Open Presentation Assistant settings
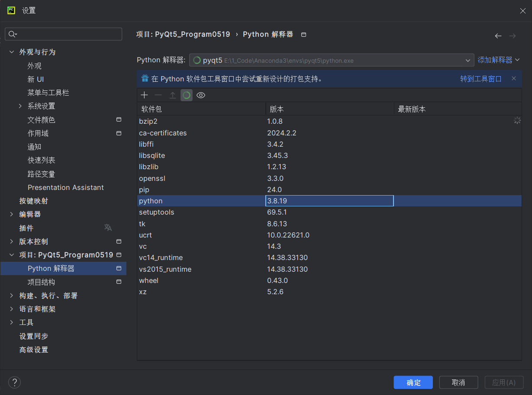Screen dimensions: 532x395 pos(66,187)
